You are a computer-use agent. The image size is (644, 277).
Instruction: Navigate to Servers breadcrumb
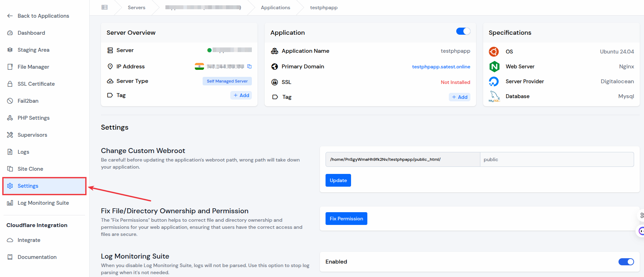[x=136, y=7]
